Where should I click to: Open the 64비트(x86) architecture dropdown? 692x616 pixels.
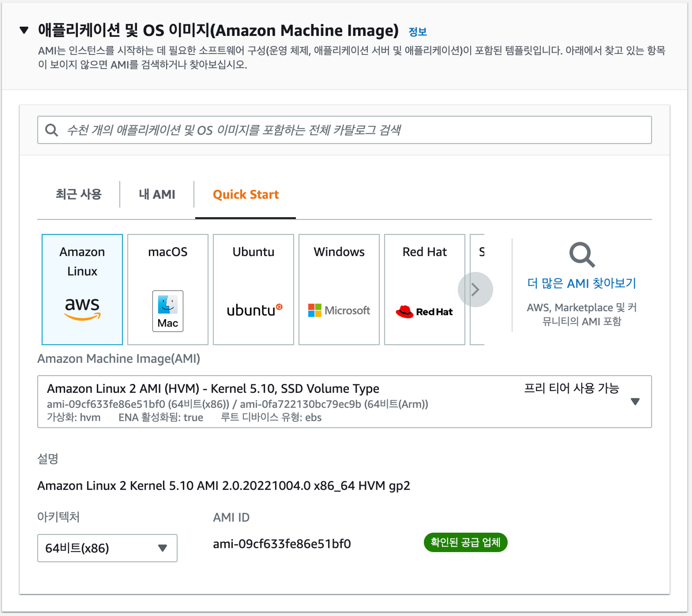tap(107, 548)
